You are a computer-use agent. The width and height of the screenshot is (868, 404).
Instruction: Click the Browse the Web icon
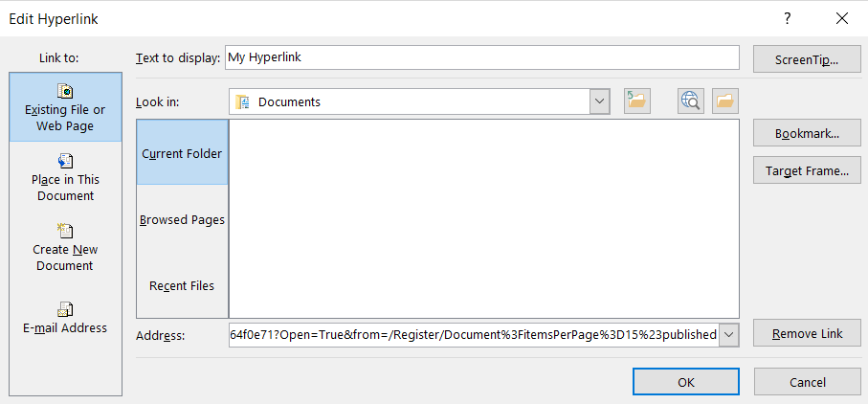[691, 101]
